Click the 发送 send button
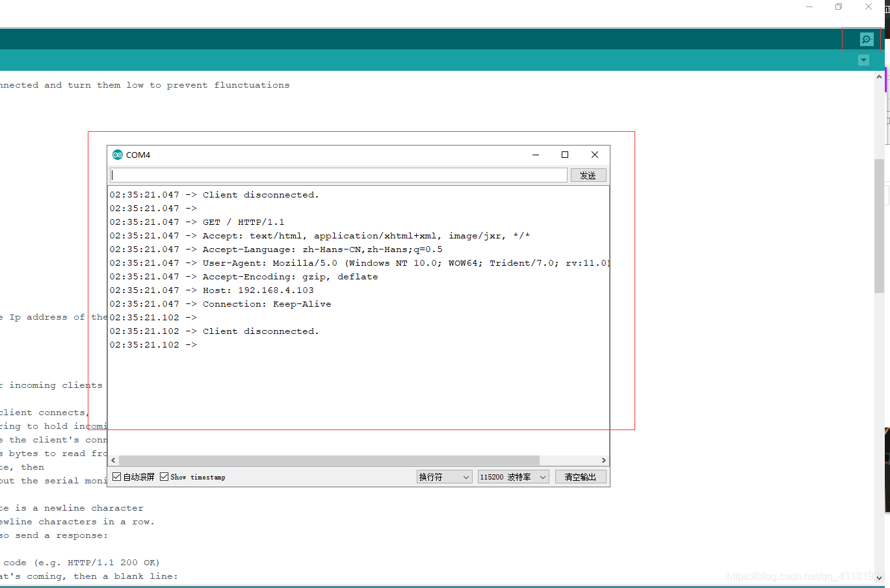 coord(588,175)
